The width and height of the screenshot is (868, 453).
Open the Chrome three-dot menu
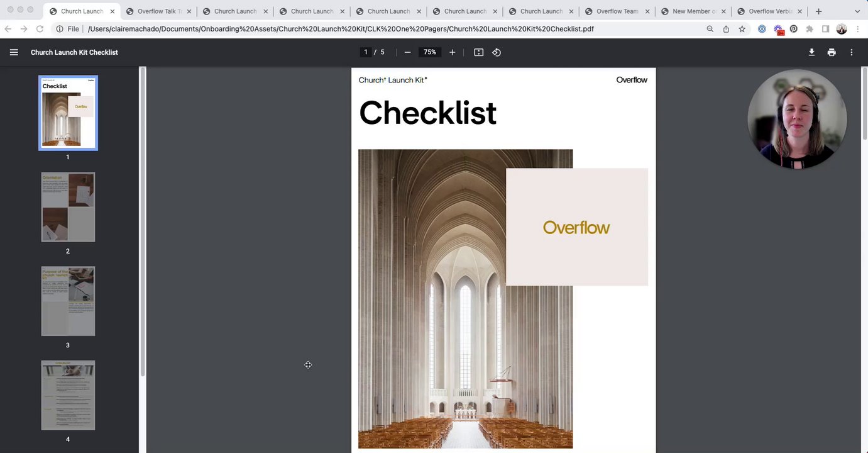click(858, 29)
